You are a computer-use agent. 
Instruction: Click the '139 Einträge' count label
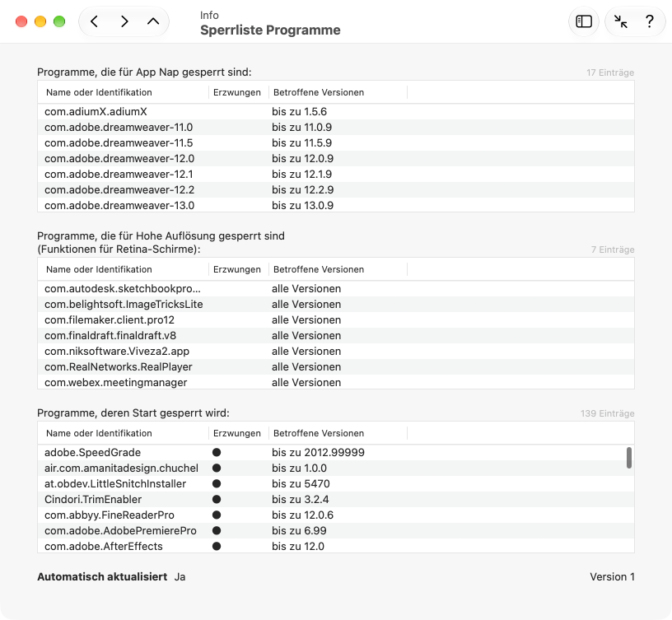607,413
